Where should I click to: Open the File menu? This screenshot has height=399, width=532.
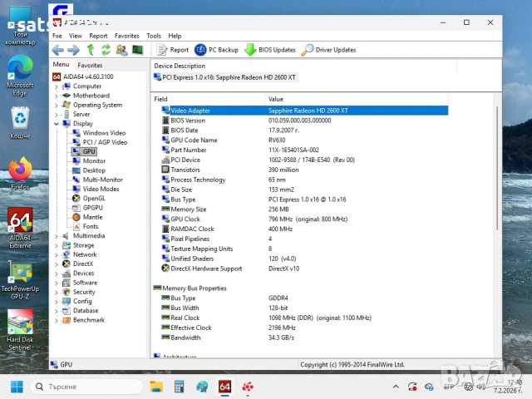coord(57,36)
